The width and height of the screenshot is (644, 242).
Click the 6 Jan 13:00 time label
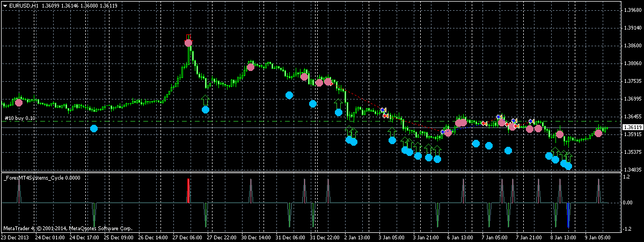point(461,237)
